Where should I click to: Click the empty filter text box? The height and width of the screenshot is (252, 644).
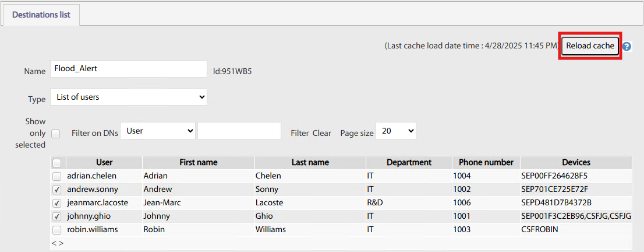coord(239,131)
